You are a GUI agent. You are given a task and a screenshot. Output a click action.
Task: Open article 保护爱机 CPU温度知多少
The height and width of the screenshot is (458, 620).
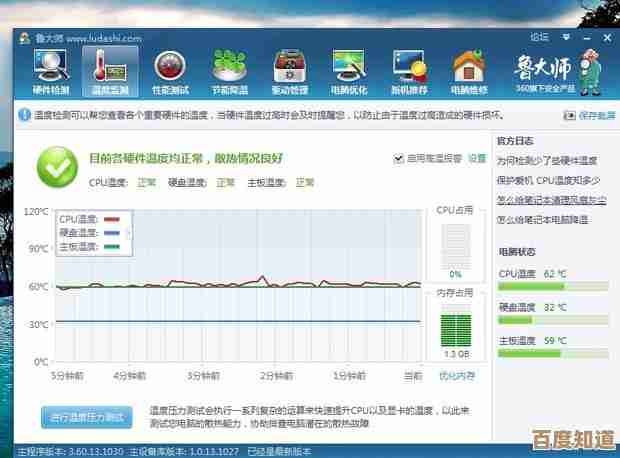pos(548,180)
